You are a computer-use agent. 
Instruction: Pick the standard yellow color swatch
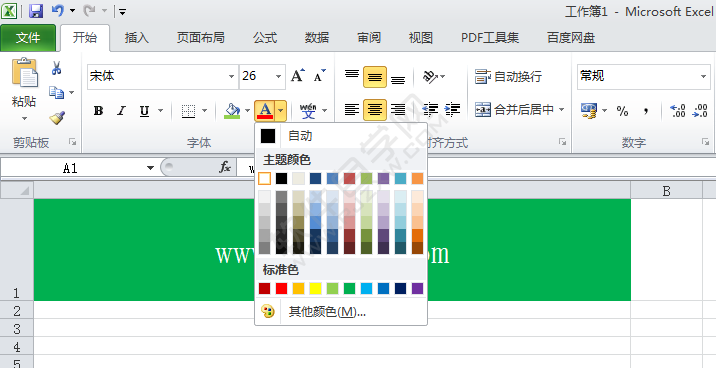(x=316, y=289)
